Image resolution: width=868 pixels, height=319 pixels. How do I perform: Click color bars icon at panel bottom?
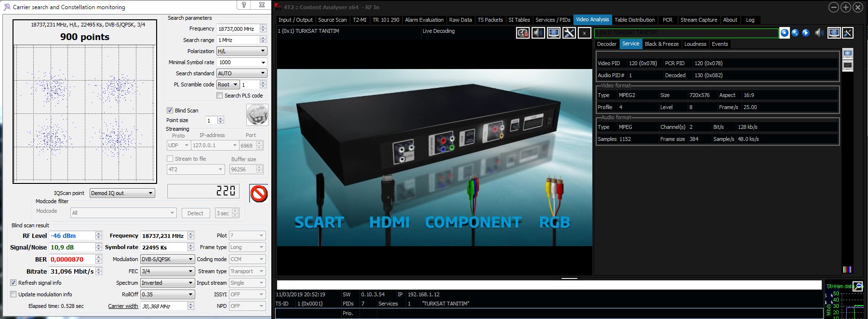(x=847, y=269)
